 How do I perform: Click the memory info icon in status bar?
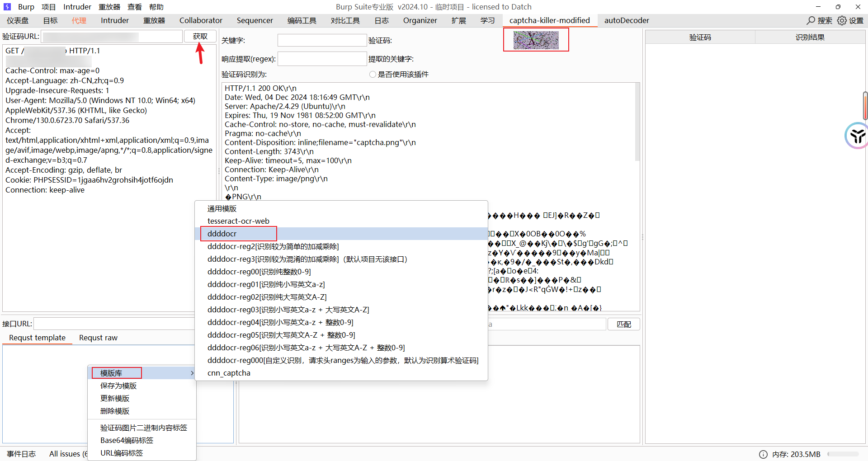coord(763,454)
